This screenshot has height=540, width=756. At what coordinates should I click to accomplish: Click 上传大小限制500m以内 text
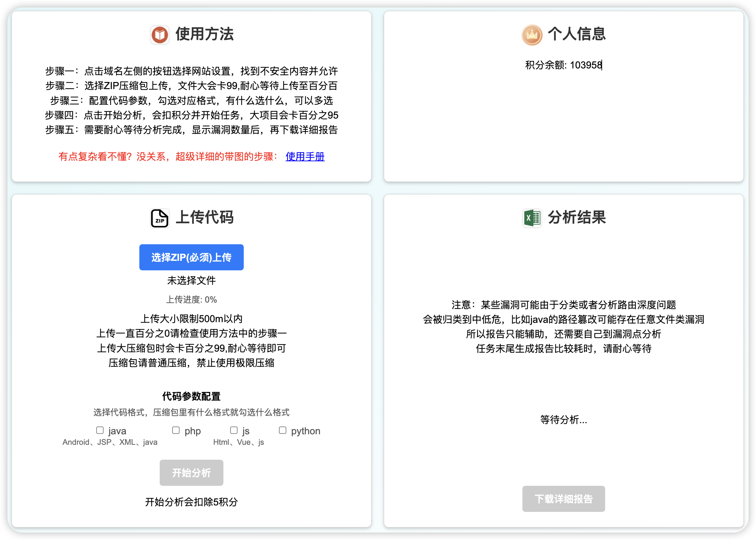191,319
